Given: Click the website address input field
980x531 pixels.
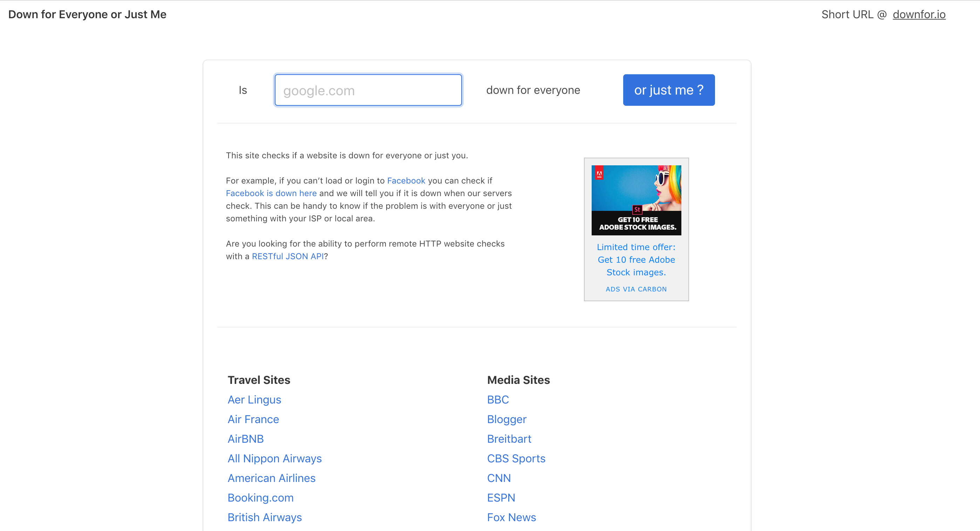Looking at the screenshot, I should (x=368, y=90).
